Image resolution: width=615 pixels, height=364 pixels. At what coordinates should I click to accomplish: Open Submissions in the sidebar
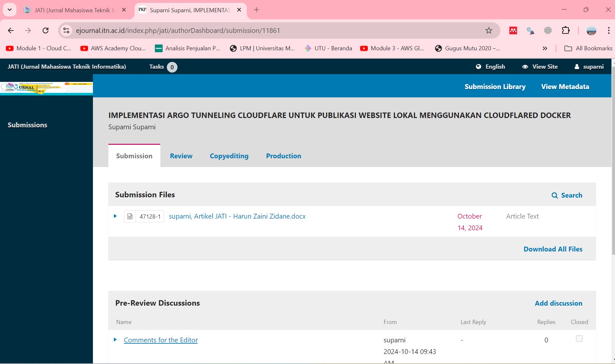[x=27, y=125]
